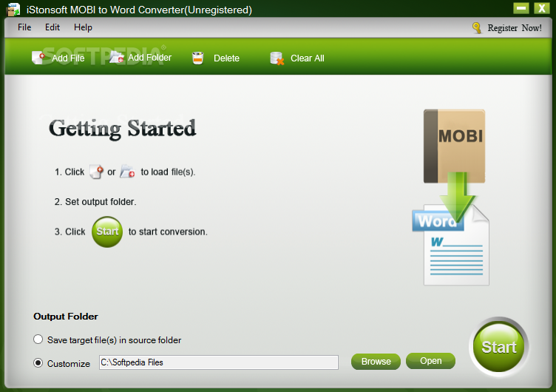Click the Browse button
This screenshot has width=556, height=392.
pyautogui.click(x=376, y=362)
